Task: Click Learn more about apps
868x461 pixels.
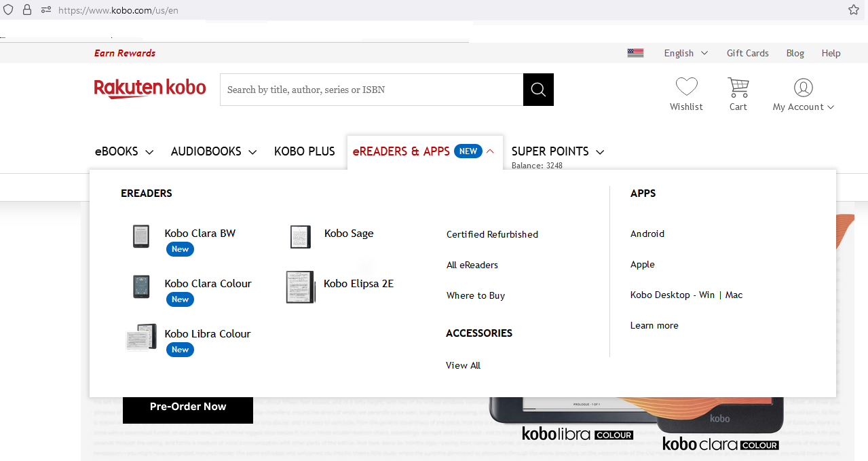Action: tap(654, 325)
